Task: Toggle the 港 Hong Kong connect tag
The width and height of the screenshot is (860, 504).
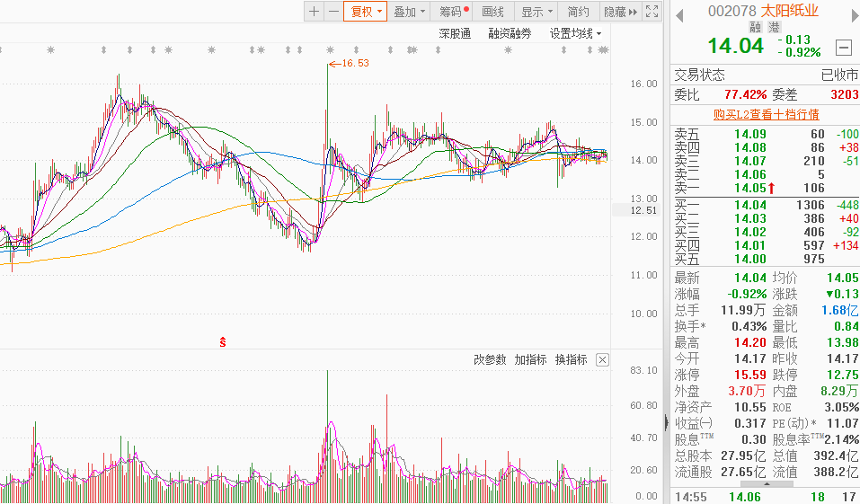Action: click(x=773, y=27)
